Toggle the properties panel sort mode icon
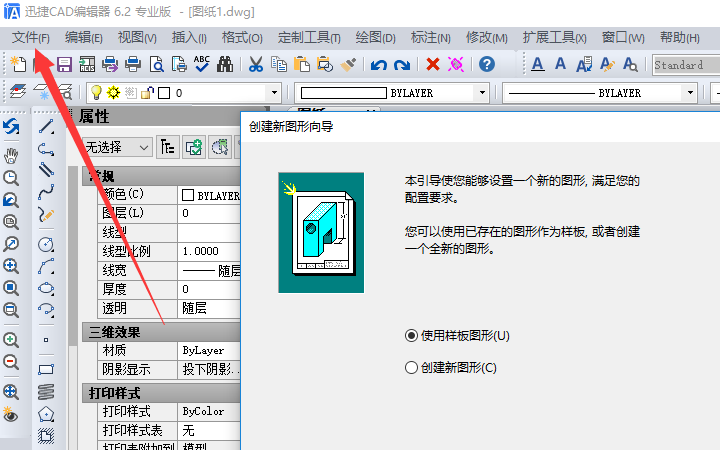The width and height of the screenshot is (720, 450). click(168, 147)
